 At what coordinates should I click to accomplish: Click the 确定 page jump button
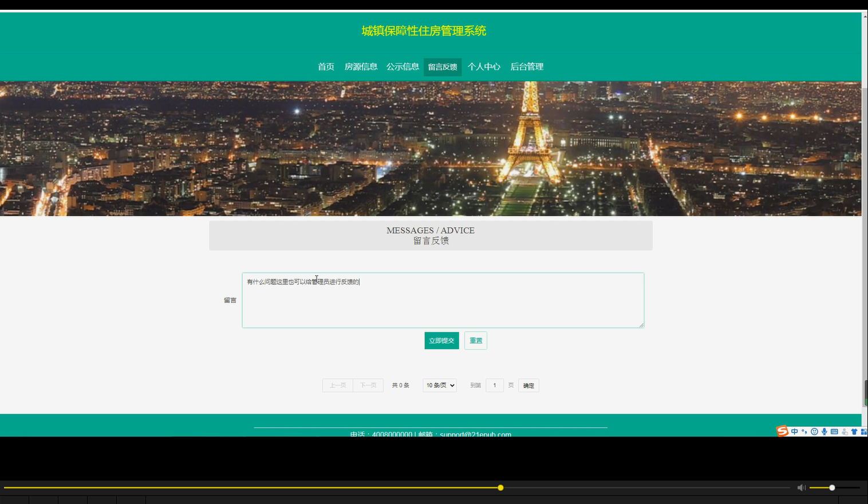(528, 385)
